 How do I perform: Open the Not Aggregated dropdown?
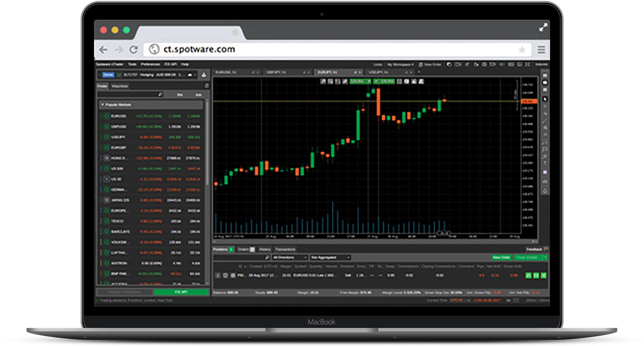point(330,257)
